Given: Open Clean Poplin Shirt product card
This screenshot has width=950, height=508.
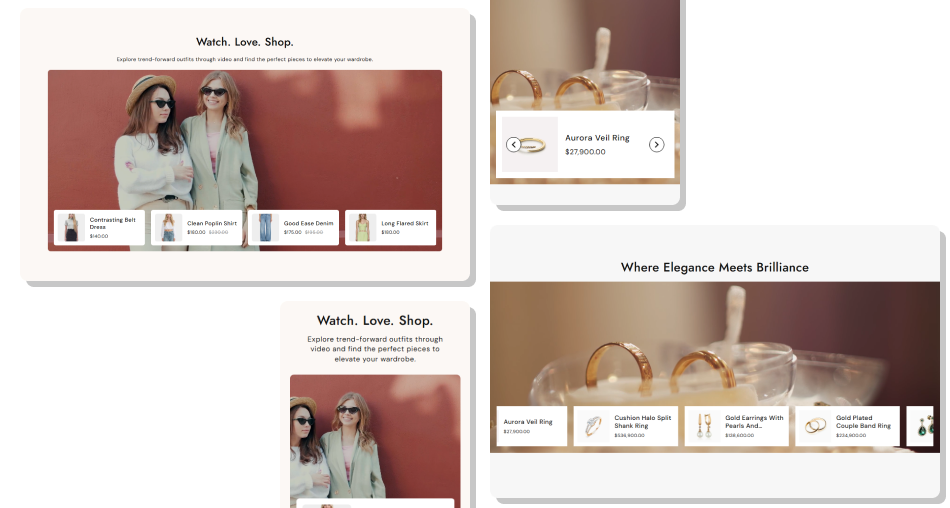Looking at the screenshot, I should click(196, 228).
